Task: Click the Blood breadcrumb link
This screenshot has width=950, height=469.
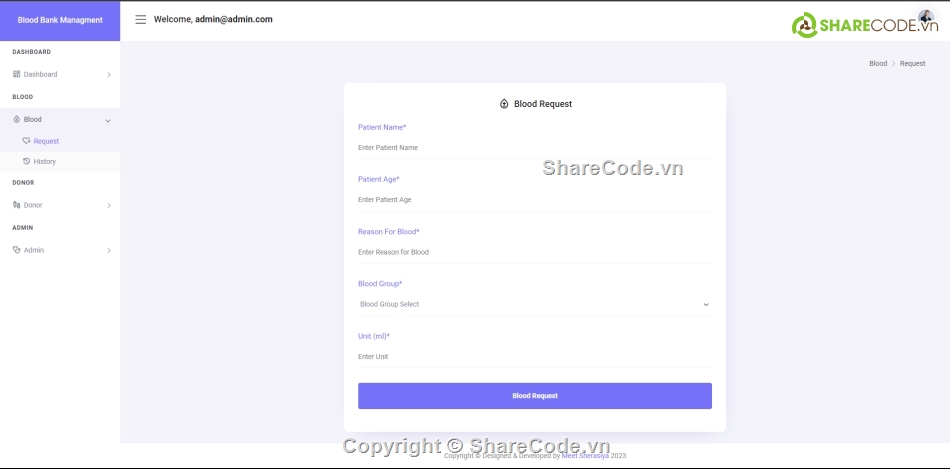Action: [x=878, y=63]
